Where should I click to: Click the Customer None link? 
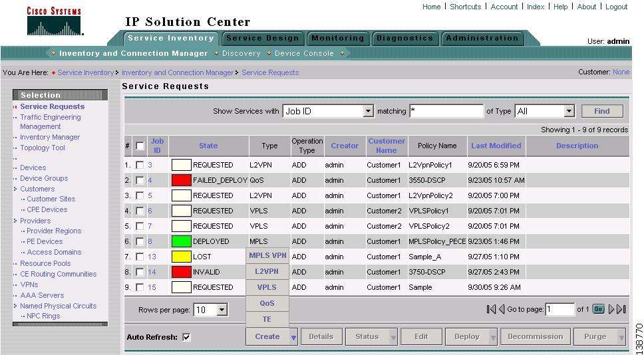(621, 72)
